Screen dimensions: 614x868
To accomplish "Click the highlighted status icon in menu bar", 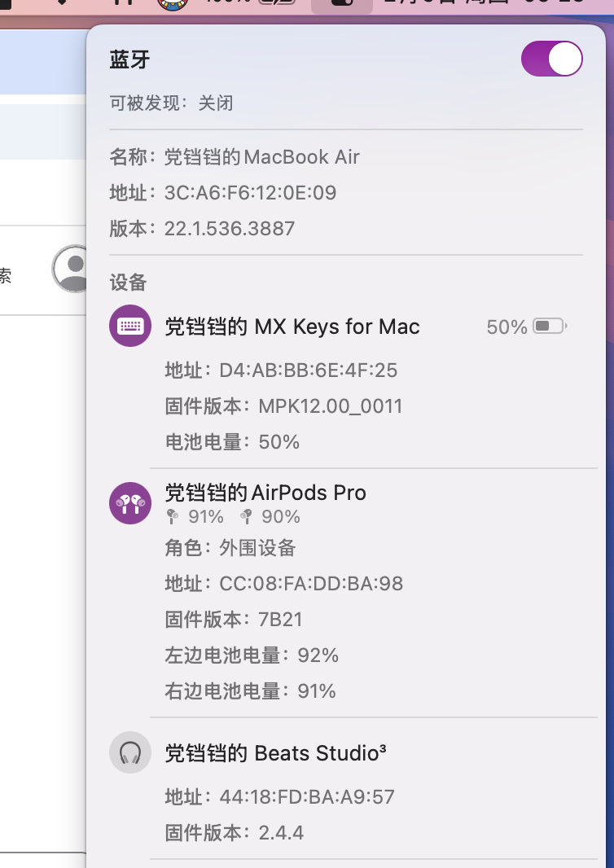I will [x=342, y=3].
